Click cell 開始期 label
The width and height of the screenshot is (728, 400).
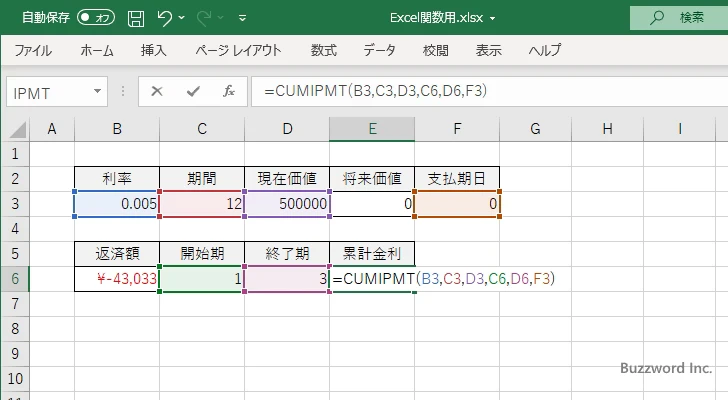pos(202,254)
